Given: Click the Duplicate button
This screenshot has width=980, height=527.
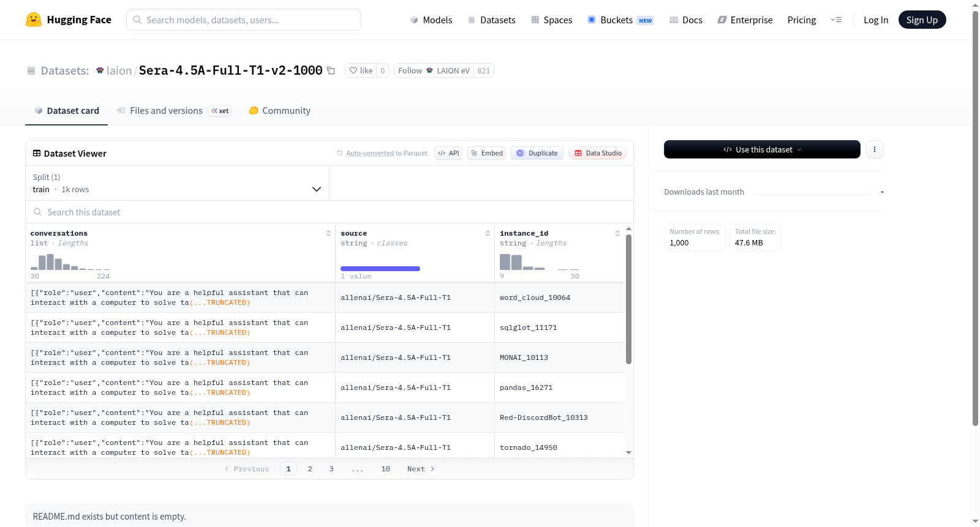Looking at the screenshot, I should pyautogui.click(x=537, y=153).
